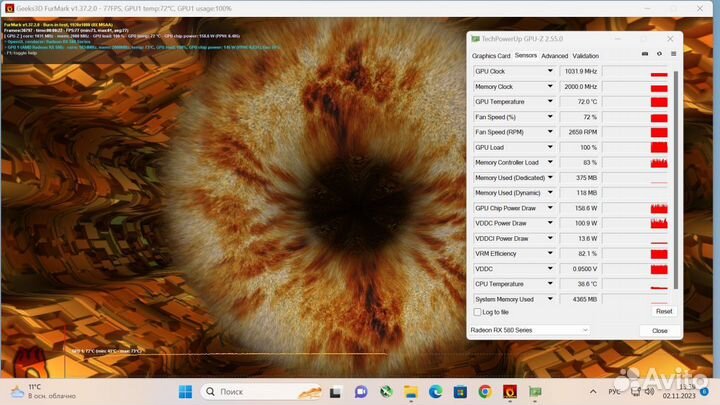Open the GPU-Z hamburger menu
Screen dimensions: 720x405
click(671, 56)
